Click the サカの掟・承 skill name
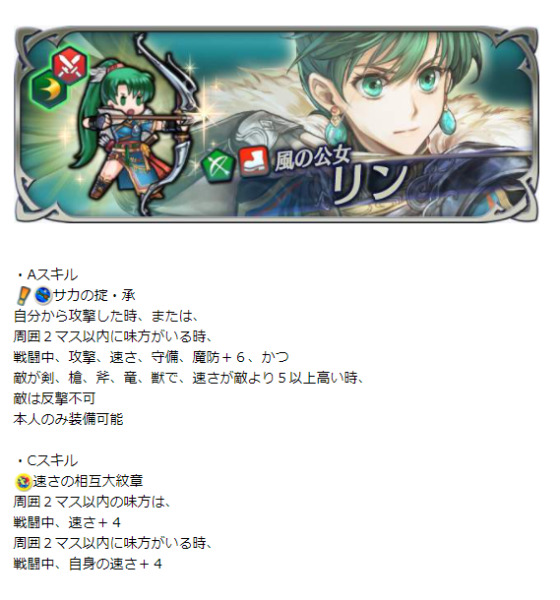560x600 pixels. [x=94, y=295]
